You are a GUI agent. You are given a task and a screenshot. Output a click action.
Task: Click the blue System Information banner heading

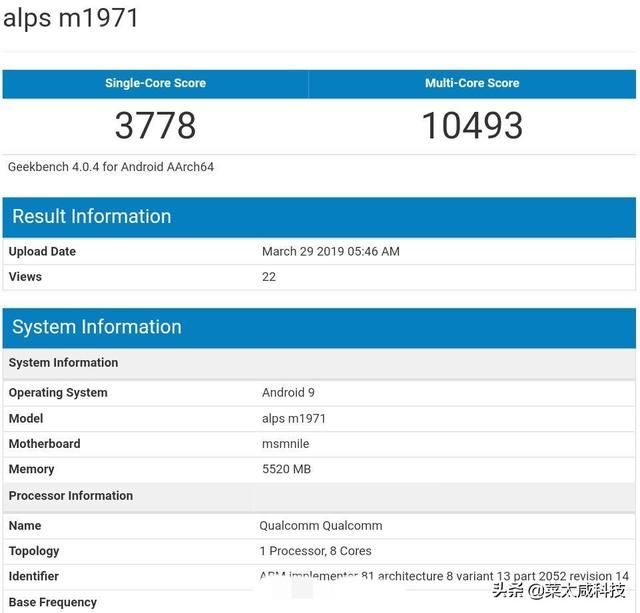pyautogui.click(x=97, y=327)
